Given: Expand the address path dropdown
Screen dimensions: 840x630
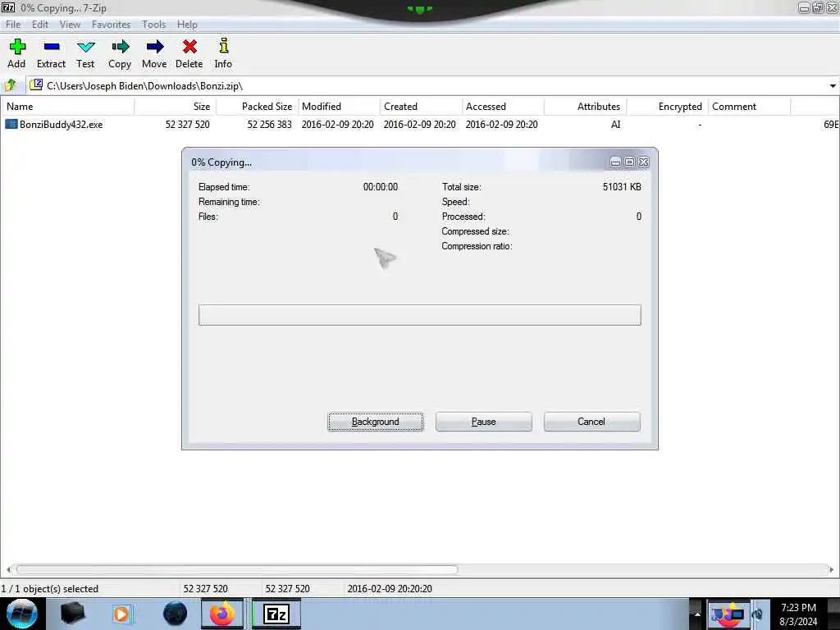Looking at the screenshot, I should point(833,85).
